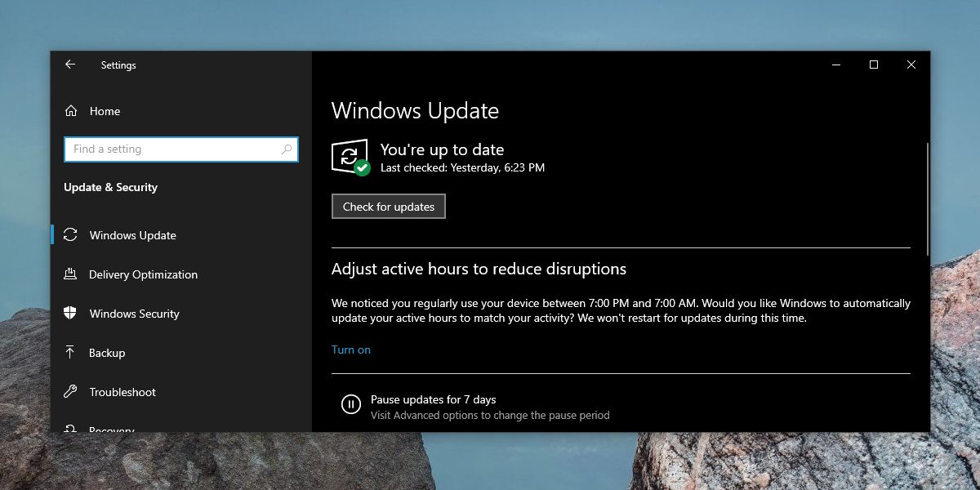This screenshot has height=490, width=980.
Task: Click the Troubleshoot wrench icon
Action: [x=70, y=392]
